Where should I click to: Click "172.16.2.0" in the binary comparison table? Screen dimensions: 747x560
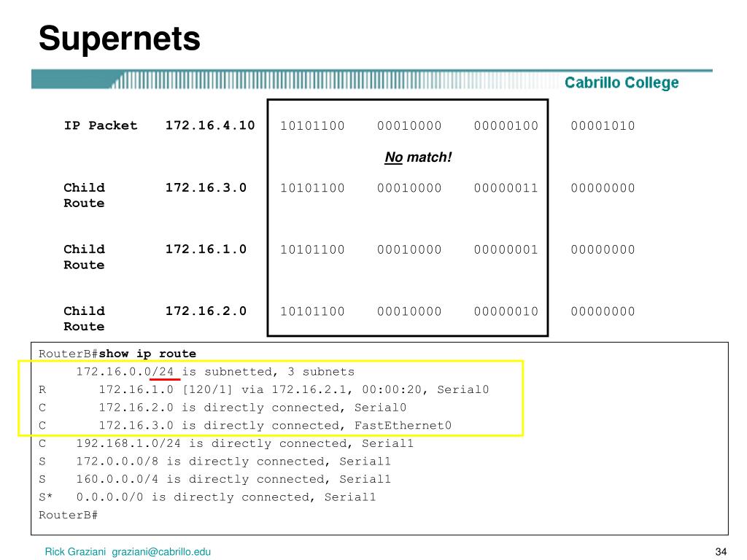[x=206, y=311]
